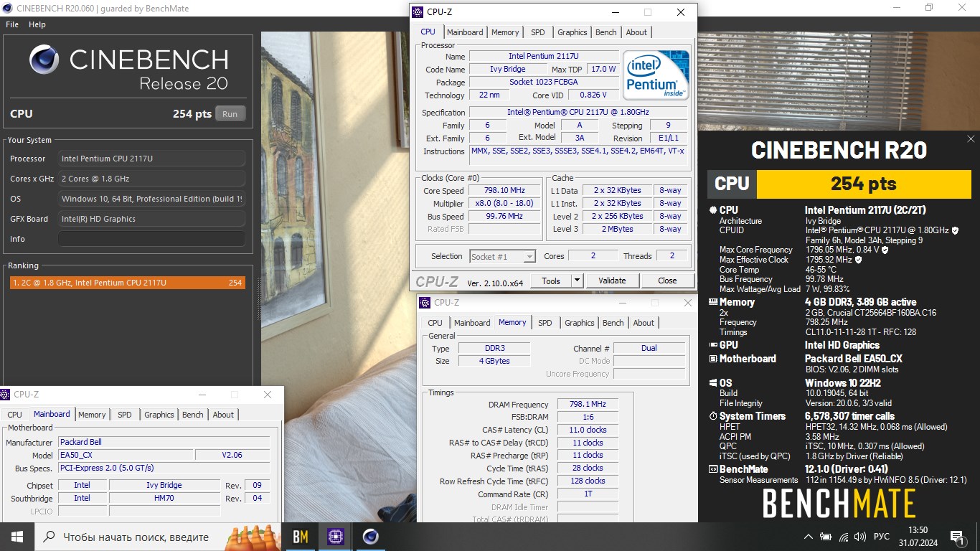The image size is (980, 551).
Task: Click the volume speaker tray icon
Action: (861, 537)
